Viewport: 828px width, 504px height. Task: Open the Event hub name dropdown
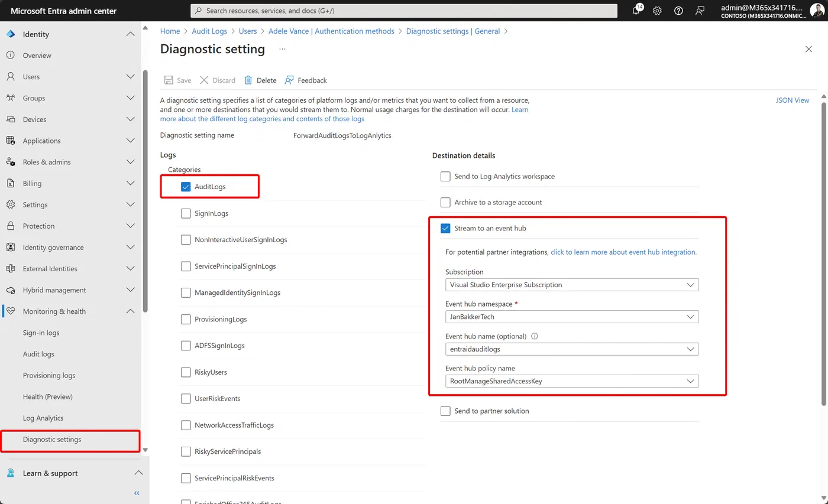(572, 349)
